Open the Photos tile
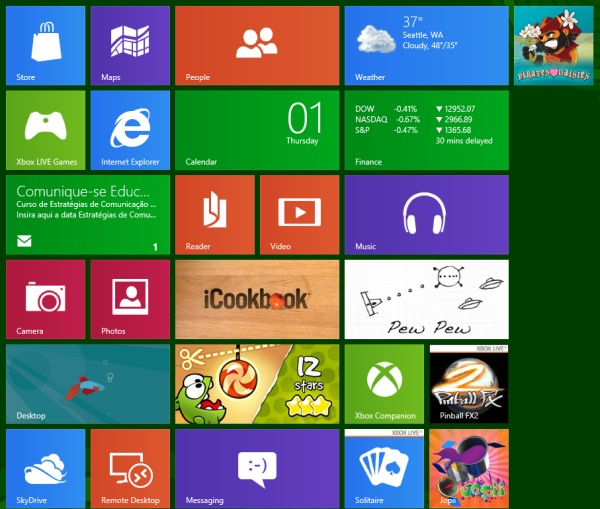 (130, 299)
